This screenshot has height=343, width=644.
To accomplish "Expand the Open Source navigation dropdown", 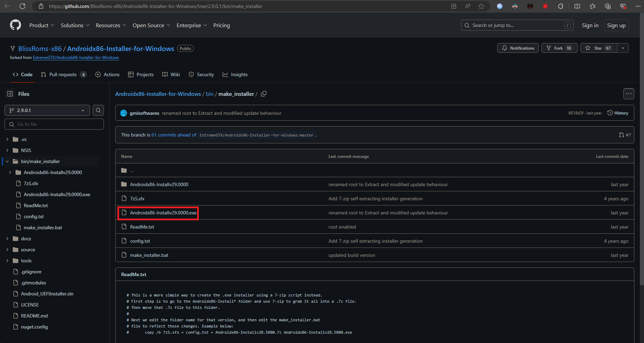I will (152, 25).
